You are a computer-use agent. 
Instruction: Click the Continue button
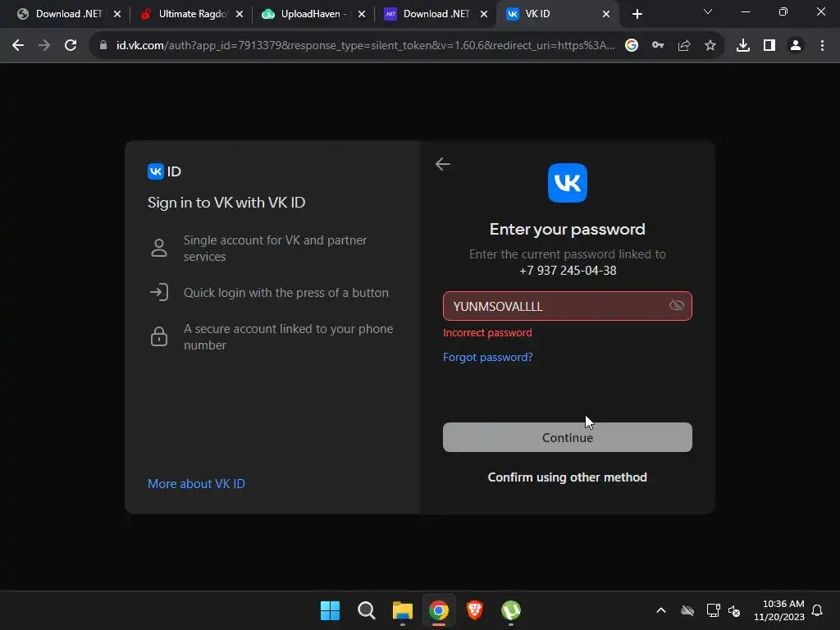click(568, 437)
